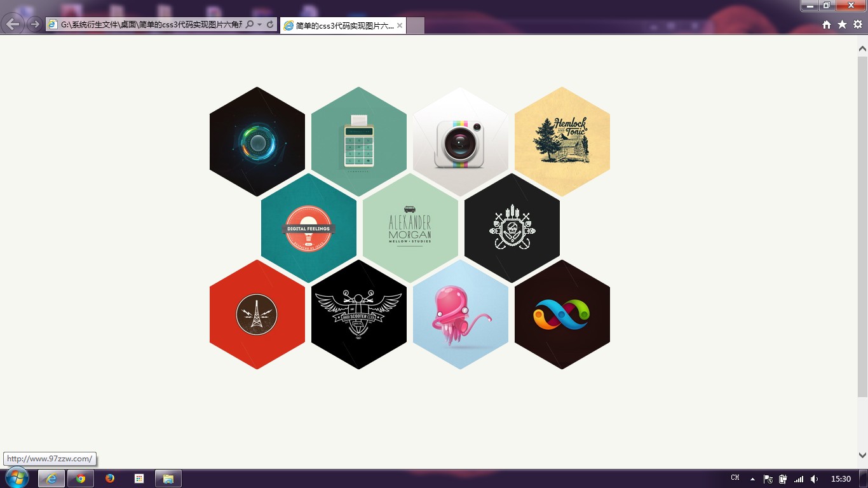Click the skull crest emblem hexagon
The width and height of the screenshot is (868, 488).
[512, 228]
